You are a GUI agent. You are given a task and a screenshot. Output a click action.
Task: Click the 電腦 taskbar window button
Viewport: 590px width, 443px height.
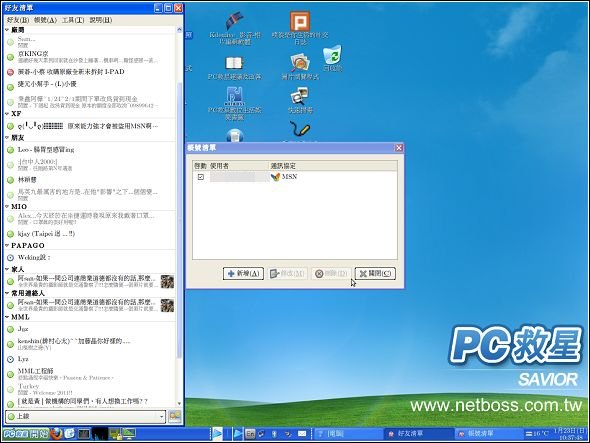pos(348,434)
